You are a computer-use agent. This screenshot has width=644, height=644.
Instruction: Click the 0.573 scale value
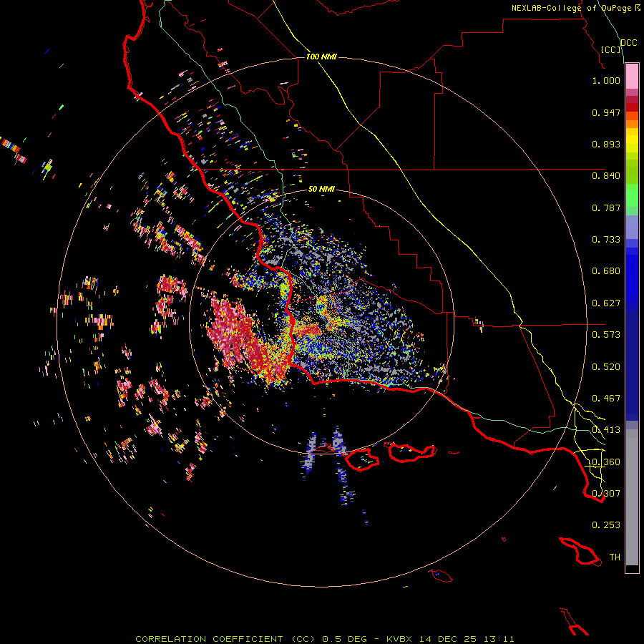coord(606,335)
